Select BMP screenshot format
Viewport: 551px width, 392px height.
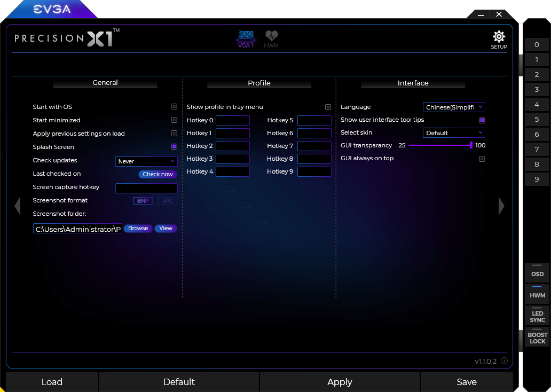(x=143, y=201)
